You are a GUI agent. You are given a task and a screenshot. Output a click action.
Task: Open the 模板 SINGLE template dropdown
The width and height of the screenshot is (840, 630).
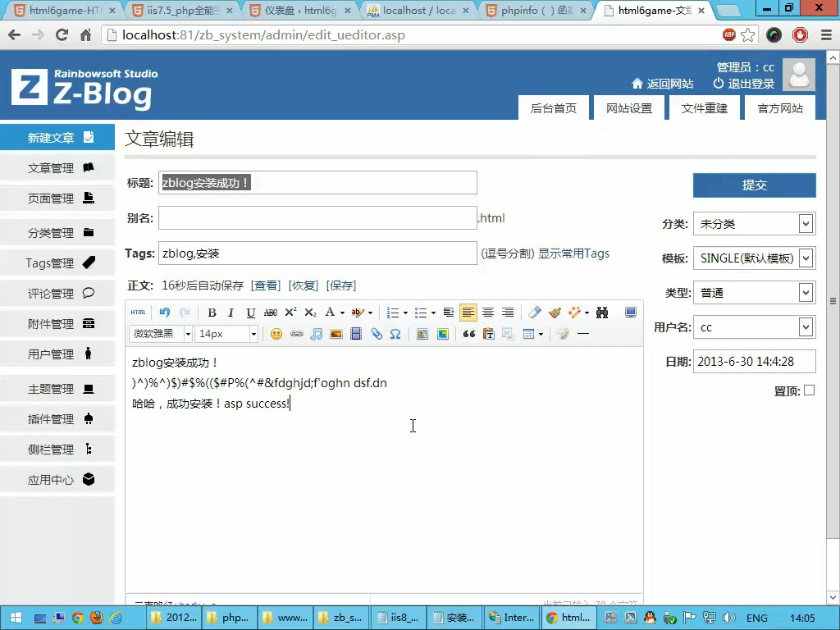coord(754,258)
